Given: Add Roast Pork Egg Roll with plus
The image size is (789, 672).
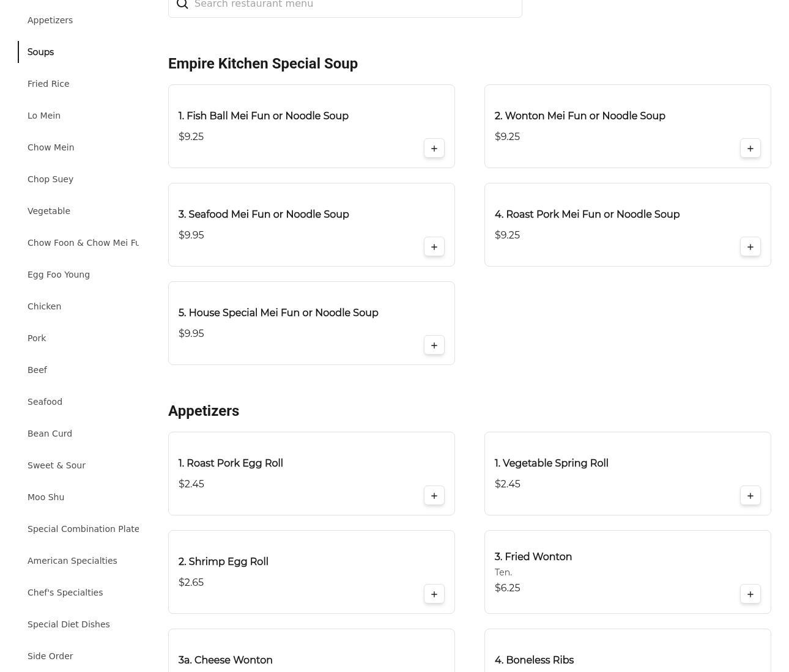Looking at the screenshot, I should 434,496.
